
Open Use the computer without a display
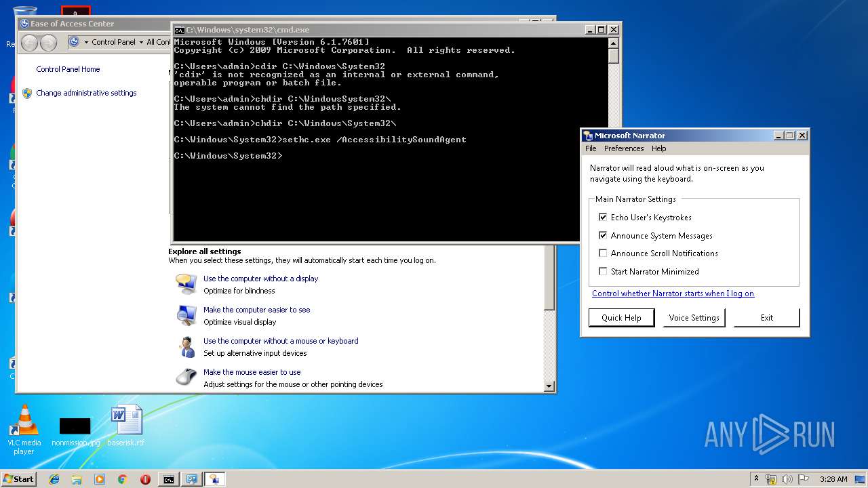tap(260, 279)
